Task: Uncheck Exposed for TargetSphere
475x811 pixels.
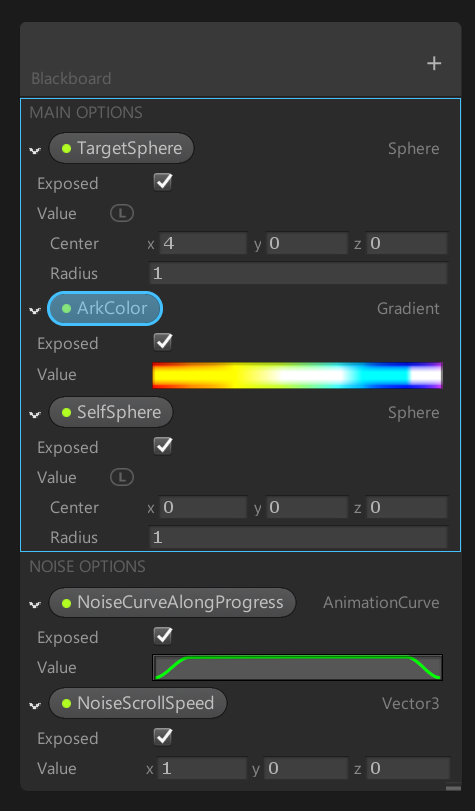Action: (x=163, y=183)
